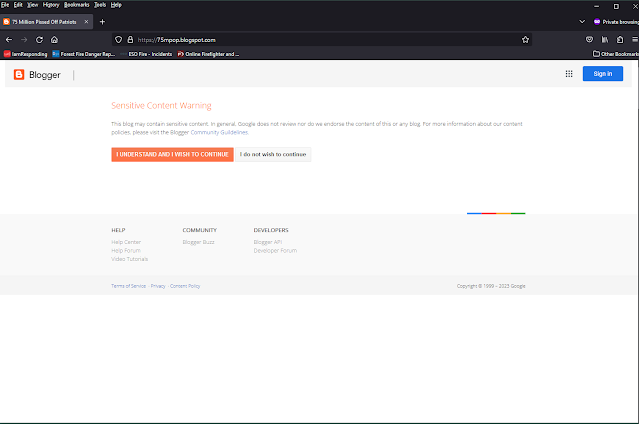Image resolution: width=639 pixels, height=424 pixels.
Task: Open the Content Policy footer link
Action: coord(185,286)
